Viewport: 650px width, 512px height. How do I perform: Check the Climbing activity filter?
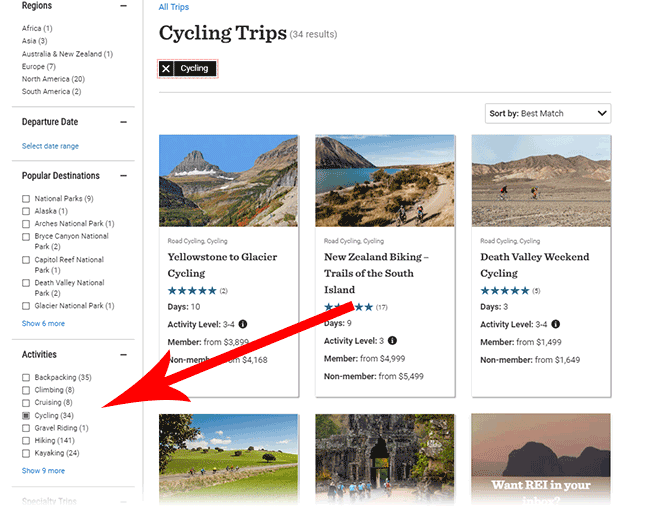[x=26, y=390]
